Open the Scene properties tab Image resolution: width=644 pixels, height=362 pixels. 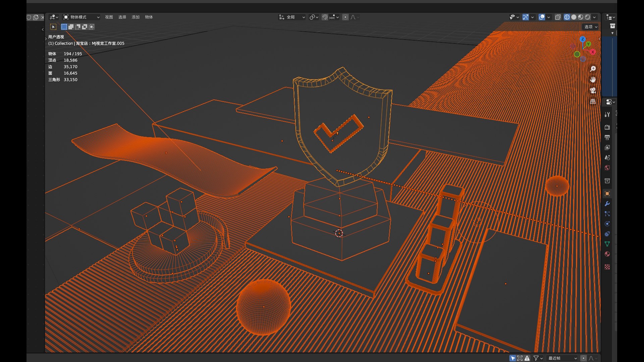[607, 158]
